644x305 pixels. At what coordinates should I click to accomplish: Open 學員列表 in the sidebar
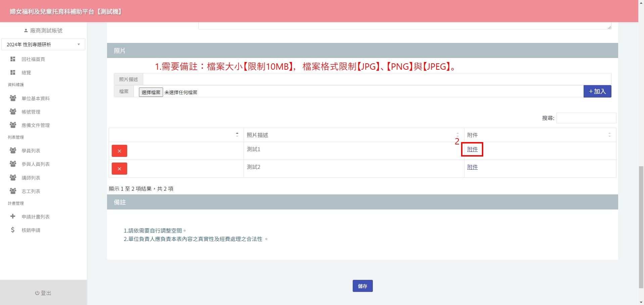click(31, 151)
